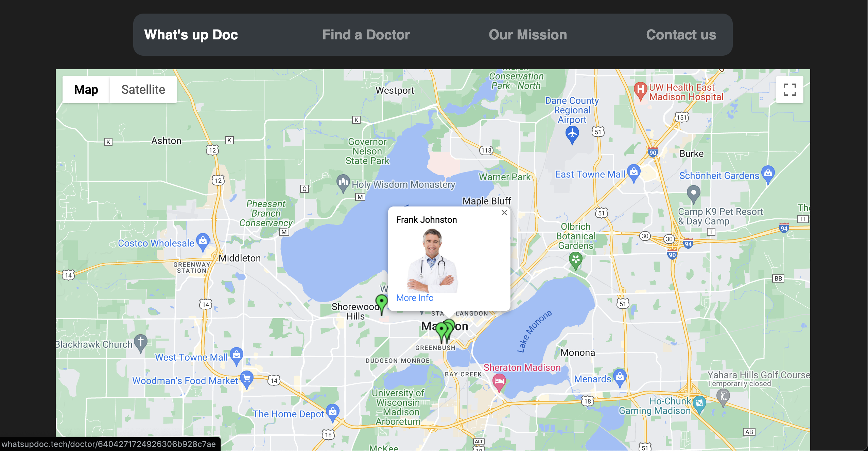
Task: Click the Blackhawk Church marker
Action: (141, 343)
